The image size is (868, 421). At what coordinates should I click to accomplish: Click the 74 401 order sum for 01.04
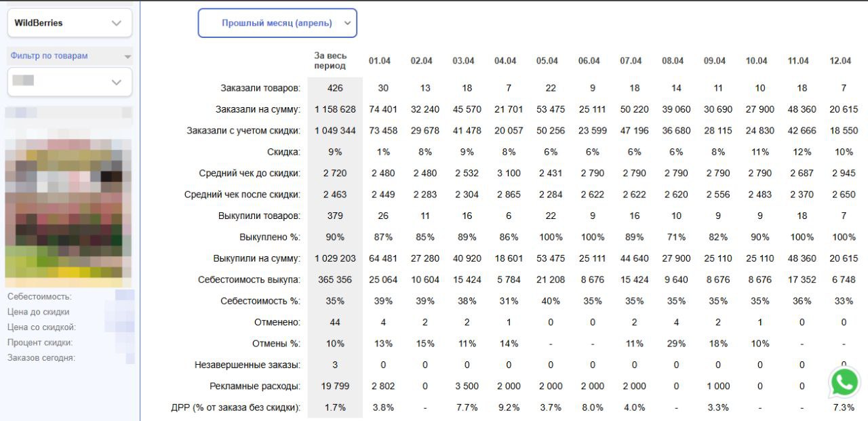(x=383, y=109)
